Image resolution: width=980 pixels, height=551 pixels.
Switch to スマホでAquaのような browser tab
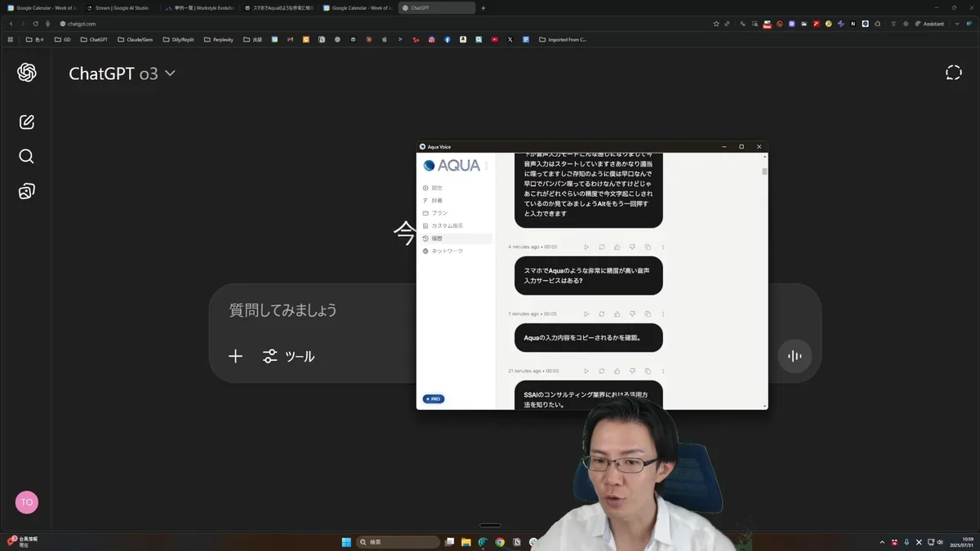tap(278, 8)
